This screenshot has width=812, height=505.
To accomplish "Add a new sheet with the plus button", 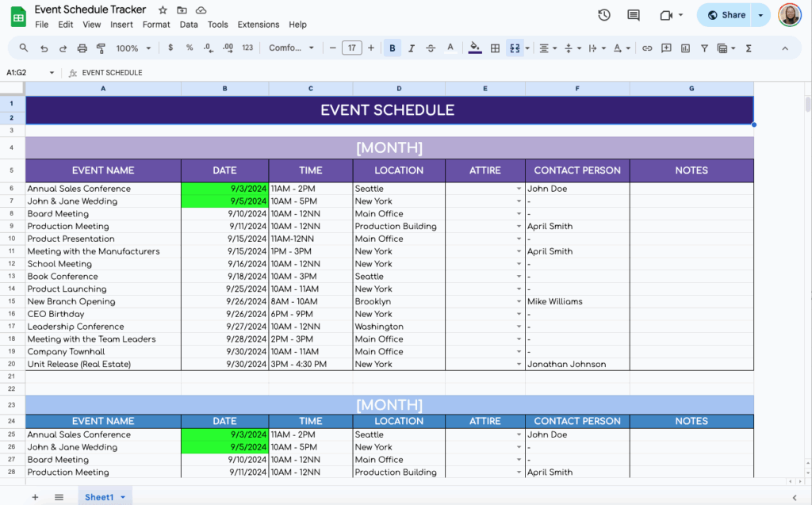I will coord(33,496).
